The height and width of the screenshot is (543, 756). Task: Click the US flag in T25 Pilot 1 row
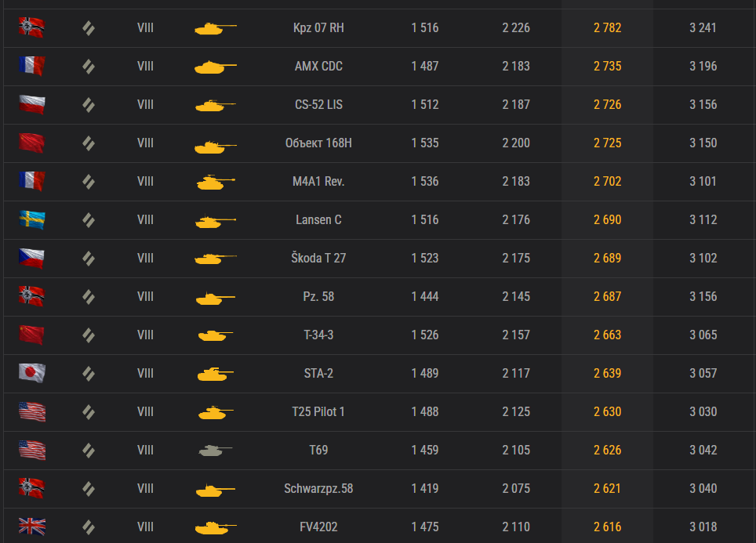click(32, 412)
